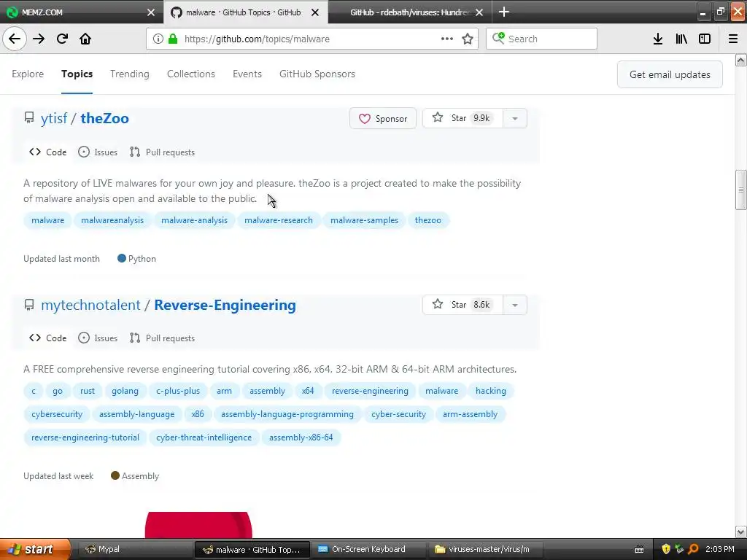Click Get email updates button
The height and width of the screenshot is (560, 747).
(670, 74)
